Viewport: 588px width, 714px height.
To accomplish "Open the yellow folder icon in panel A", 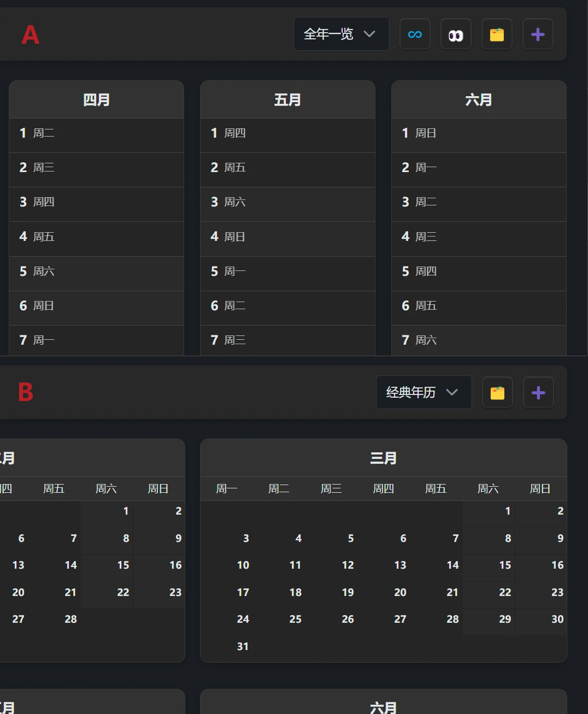I will [x=497, y=34].
